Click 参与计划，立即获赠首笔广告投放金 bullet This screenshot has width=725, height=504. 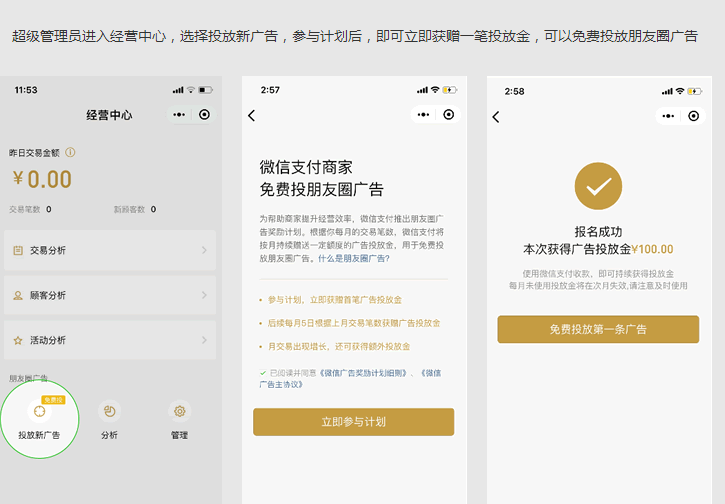[335, 300]
